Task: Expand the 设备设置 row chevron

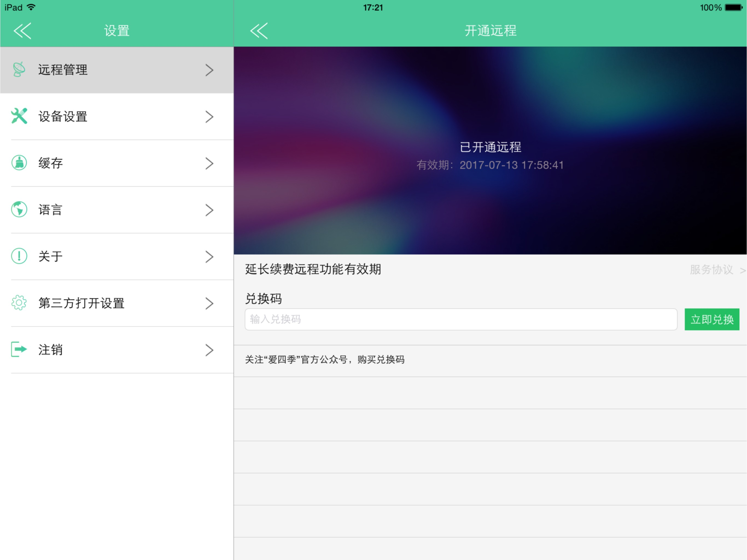Action: pos(209,116)
